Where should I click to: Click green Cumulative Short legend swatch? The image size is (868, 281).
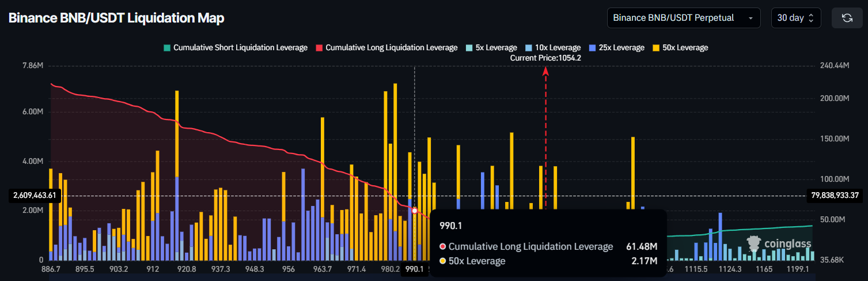167,47
